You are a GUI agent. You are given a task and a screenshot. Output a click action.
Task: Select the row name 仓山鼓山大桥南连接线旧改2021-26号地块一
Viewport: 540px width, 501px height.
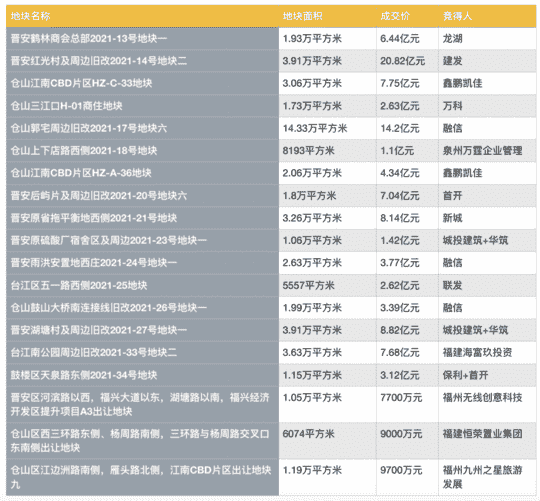(x=142, y=308)
